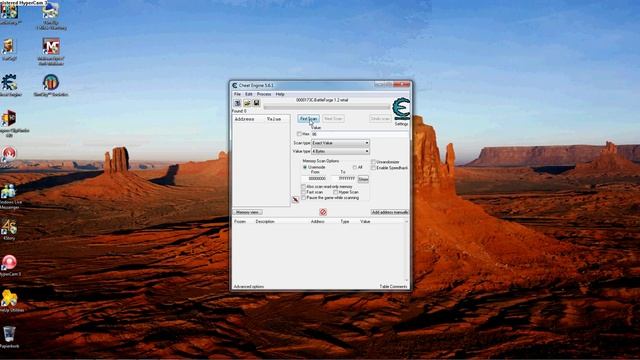Tick the Enable Speedhack checkbox
The height and width of the screenshot is (360, 640).
[373, 168]
